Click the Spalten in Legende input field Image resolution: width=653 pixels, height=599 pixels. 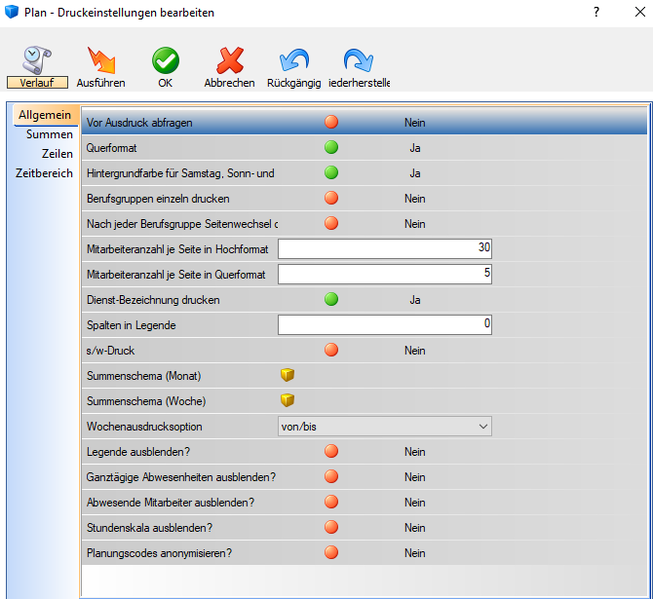[385, 324]
